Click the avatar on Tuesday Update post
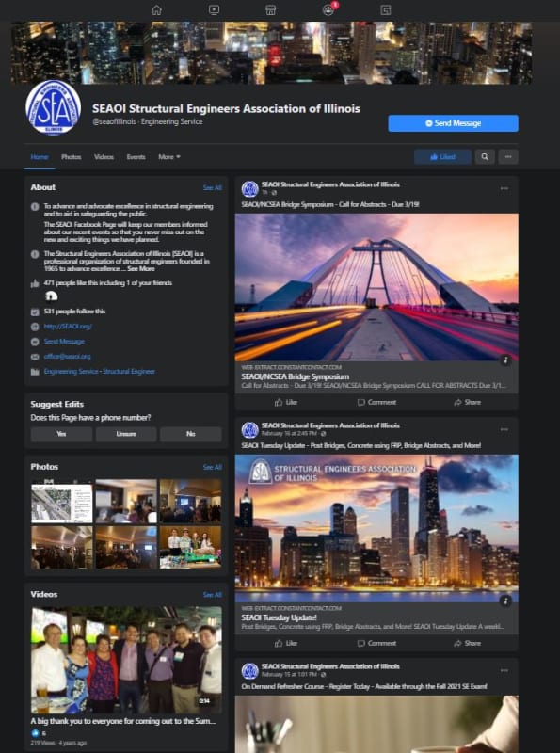This screenshot has width=560, height=753. 249,430
